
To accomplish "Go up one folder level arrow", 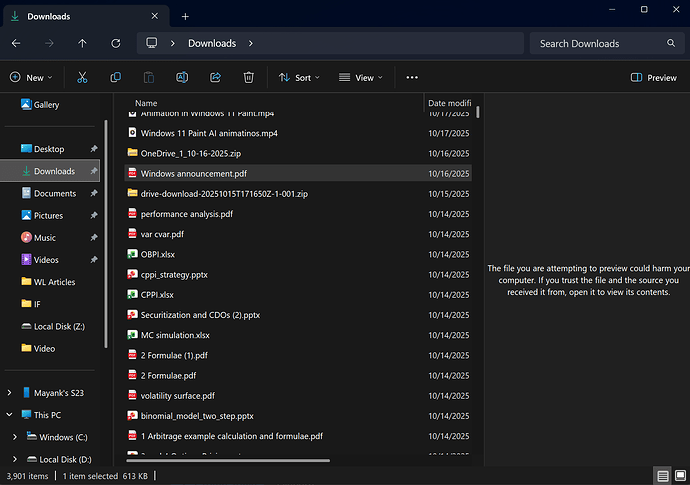I will (82, 43).
